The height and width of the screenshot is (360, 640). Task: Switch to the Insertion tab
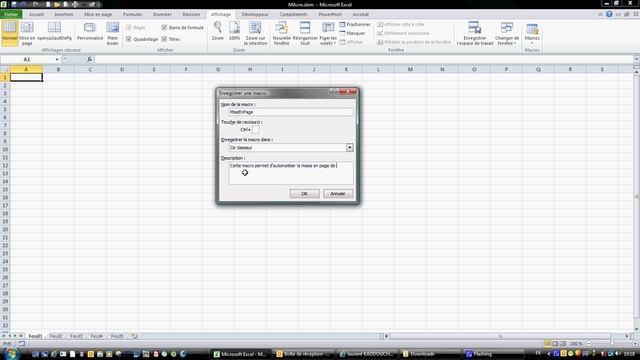pos(64,14)
